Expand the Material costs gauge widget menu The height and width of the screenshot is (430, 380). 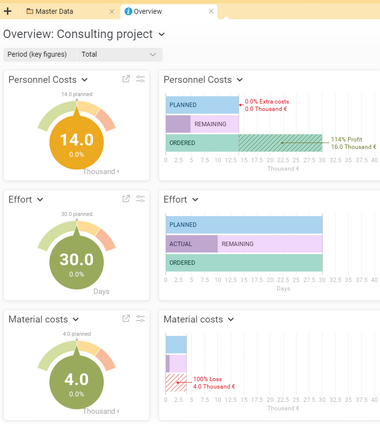[x=76, y=319]
